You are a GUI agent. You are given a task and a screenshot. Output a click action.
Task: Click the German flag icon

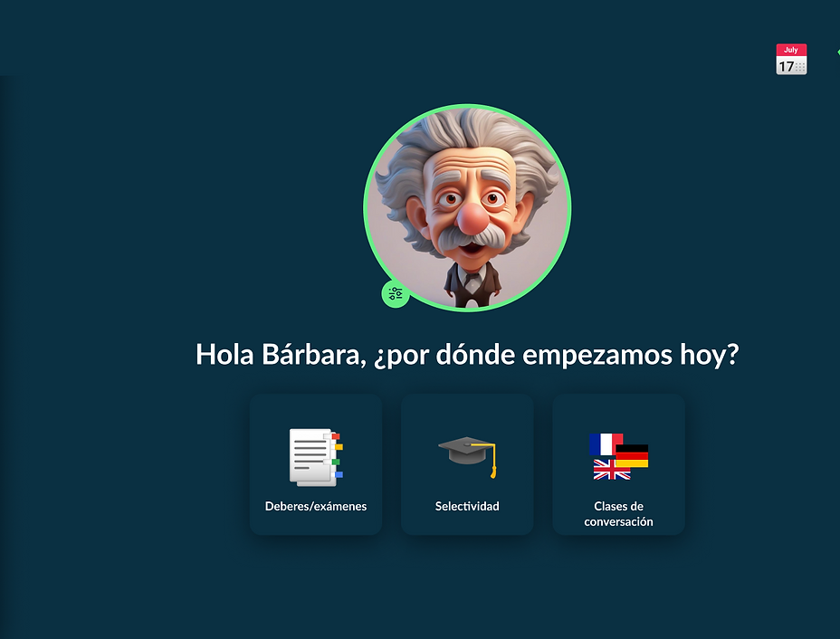(633, 456)
